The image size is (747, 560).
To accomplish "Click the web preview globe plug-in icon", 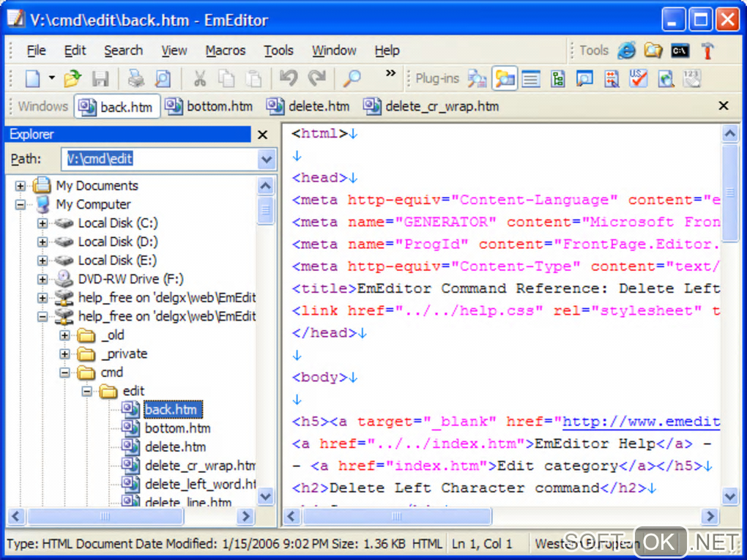I will pos(666,78).
